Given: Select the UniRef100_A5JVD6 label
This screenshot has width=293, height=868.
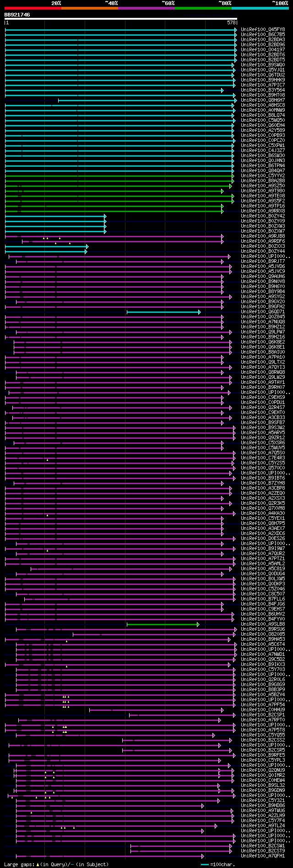Looking at the screenshot, I should coord(263,266).
